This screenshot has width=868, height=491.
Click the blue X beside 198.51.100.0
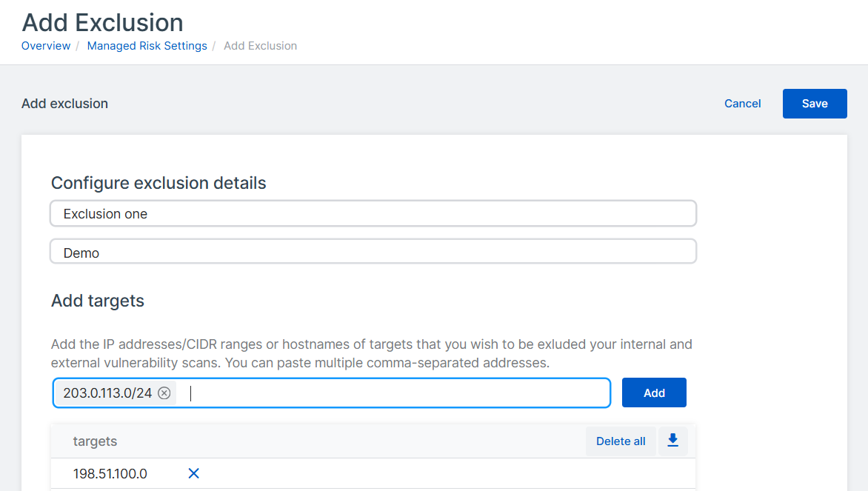[193, 473]
